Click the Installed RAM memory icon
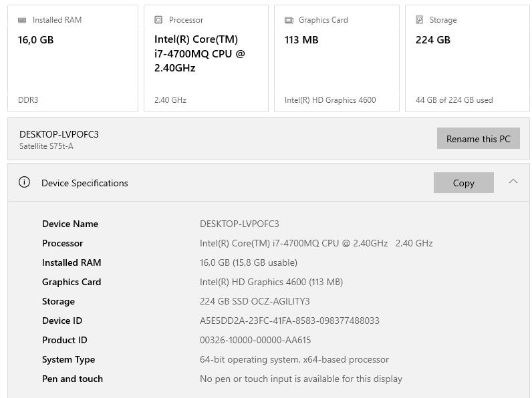 tap(23, 20)
